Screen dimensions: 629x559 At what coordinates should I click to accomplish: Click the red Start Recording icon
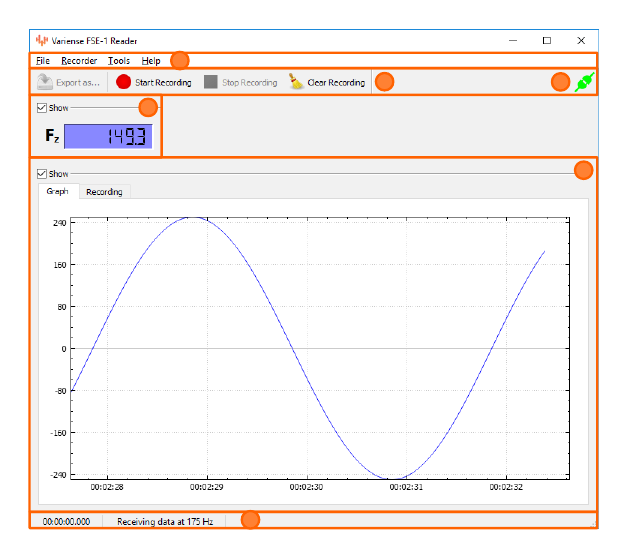[x=123, y=82]
